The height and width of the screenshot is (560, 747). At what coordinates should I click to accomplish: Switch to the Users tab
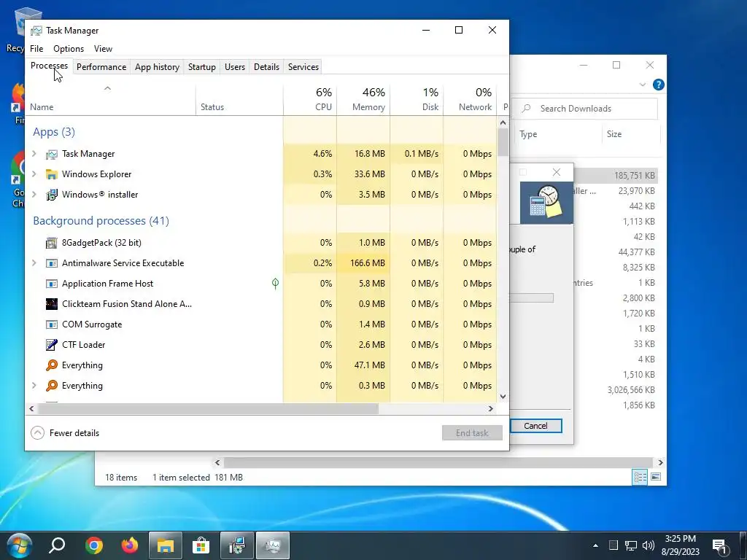[235, 67]
